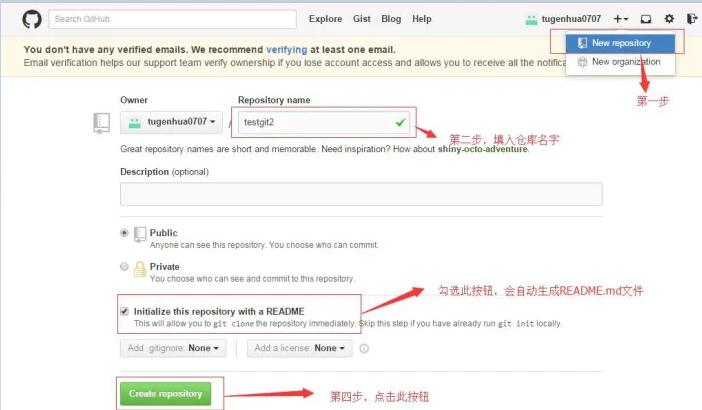Choose New organization from the menu
This screenshot has width=702, height=410.
pyautogui.click(x=620, y=62)
